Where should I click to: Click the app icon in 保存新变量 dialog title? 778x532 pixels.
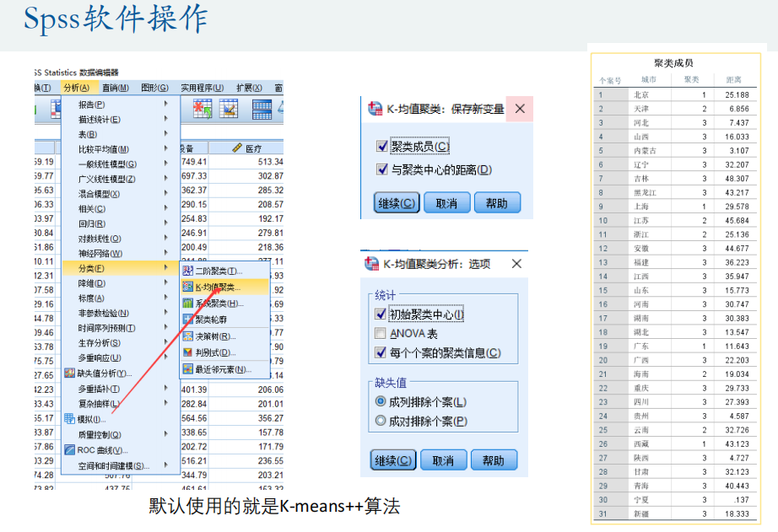tap(375, 109)
